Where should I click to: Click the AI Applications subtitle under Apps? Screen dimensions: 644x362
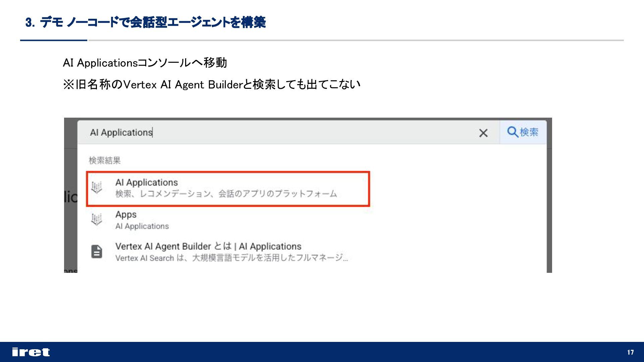point(142,226)
